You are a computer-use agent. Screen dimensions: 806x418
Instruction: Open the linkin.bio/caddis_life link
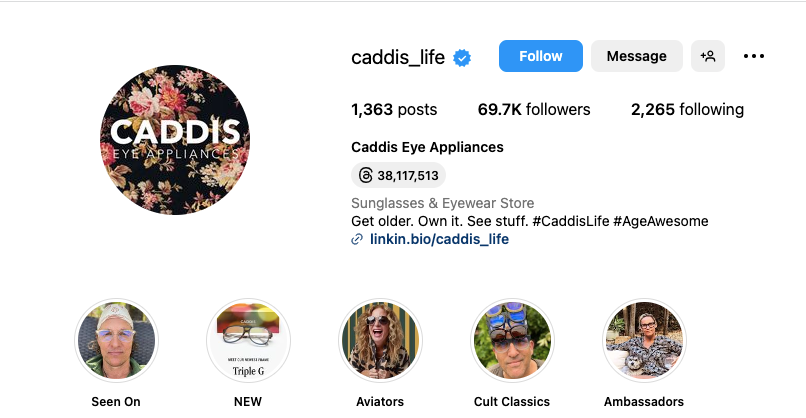coord(439,239)
